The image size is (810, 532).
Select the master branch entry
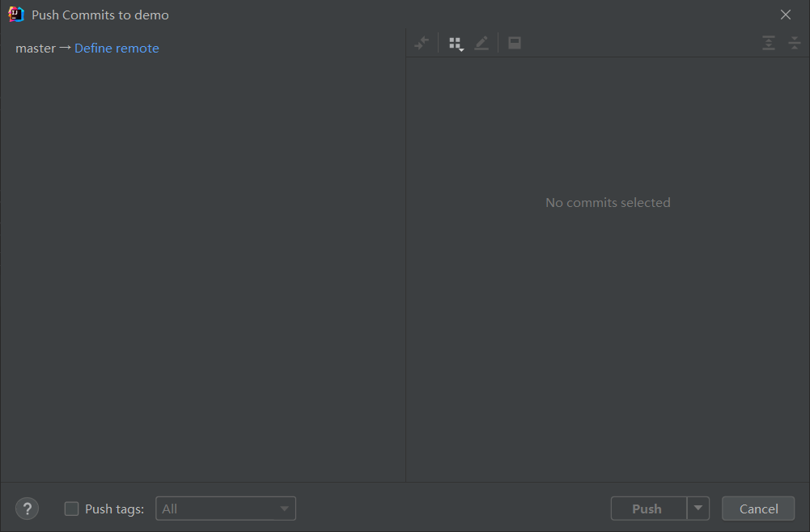coord(36,49)
